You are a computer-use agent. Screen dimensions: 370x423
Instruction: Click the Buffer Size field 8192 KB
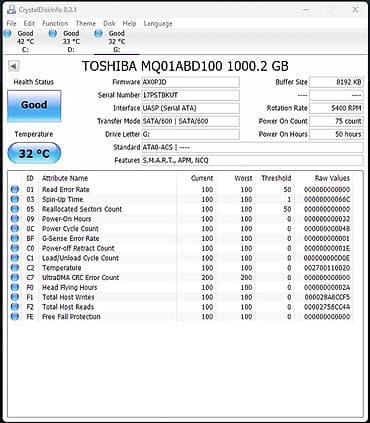336,82
